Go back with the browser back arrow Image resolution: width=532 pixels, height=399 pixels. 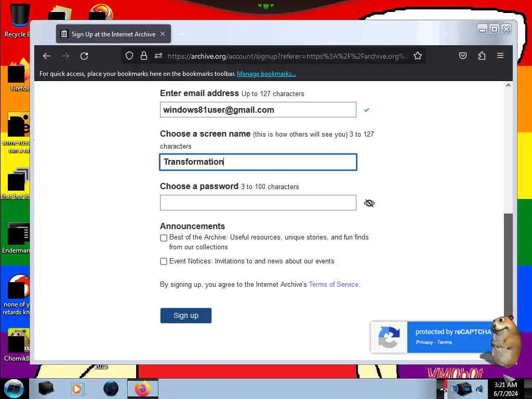click(x=47, y=56)
